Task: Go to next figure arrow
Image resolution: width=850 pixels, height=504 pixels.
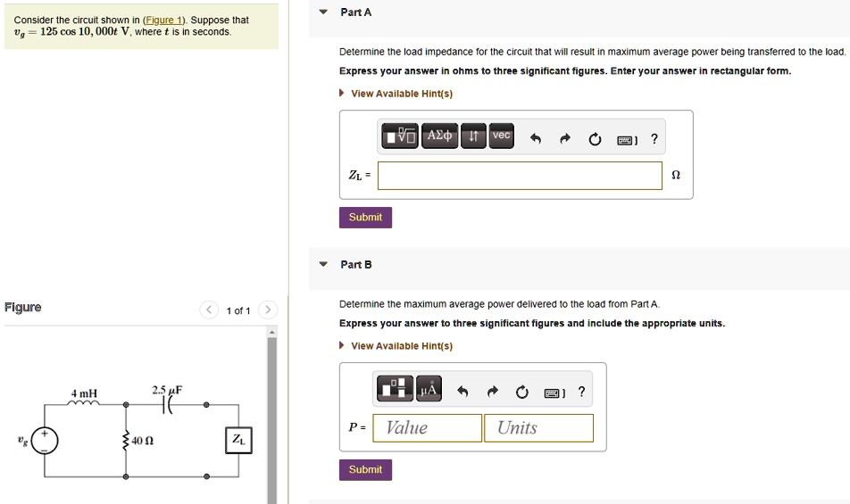Action: coord(268,310)
